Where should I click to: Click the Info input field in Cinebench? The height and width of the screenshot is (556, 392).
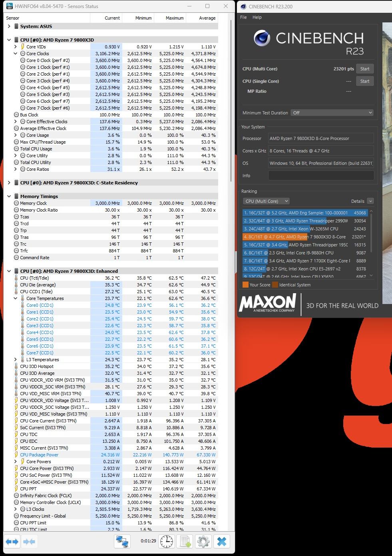click(321, 176)
